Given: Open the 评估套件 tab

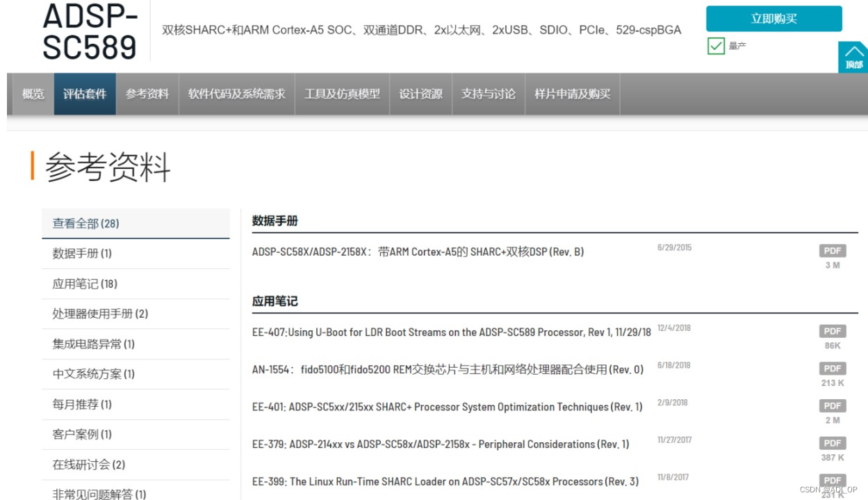Looking at the screenshot, I should coord(85,94).
